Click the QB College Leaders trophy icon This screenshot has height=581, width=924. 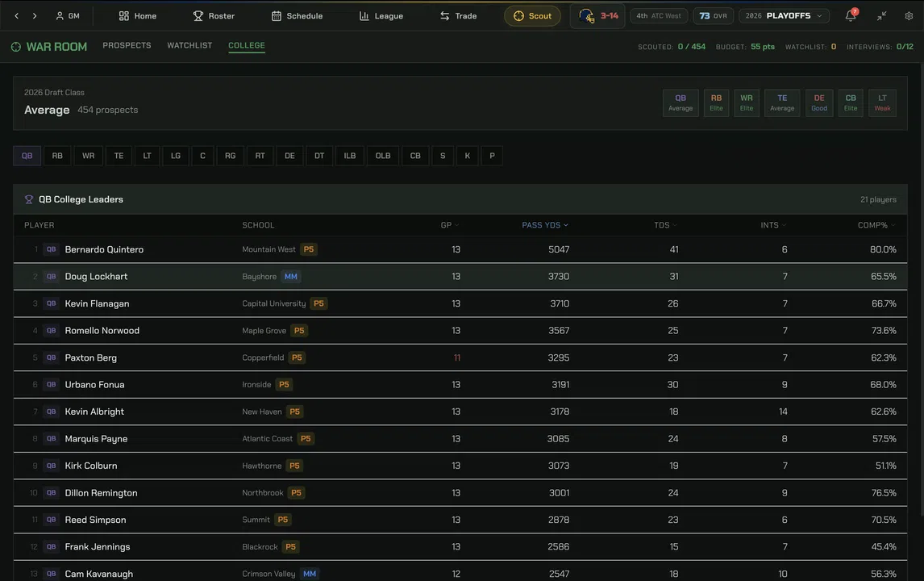coord(29,199)
